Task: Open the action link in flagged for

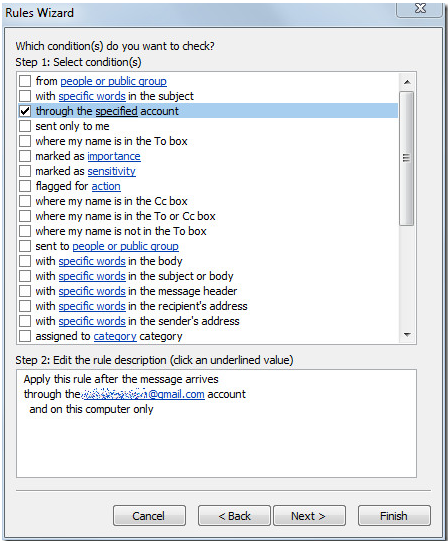Action: (x=106, y=186)
